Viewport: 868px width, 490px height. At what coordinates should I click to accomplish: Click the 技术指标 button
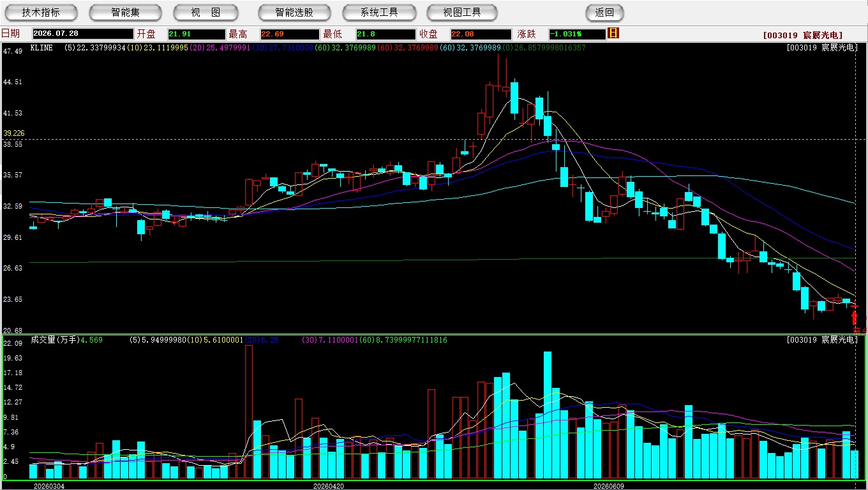(x=41, y=12)
